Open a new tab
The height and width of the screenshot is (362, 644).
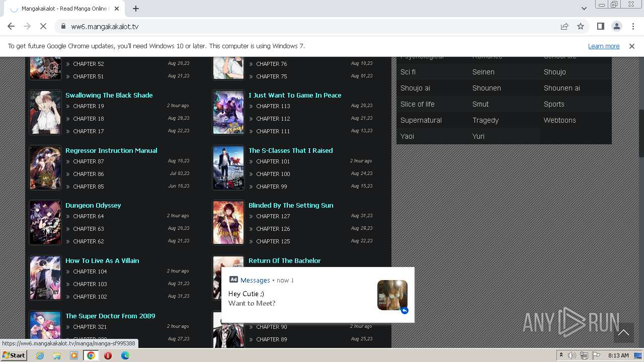pyautogui.click(x=136, y=9)
